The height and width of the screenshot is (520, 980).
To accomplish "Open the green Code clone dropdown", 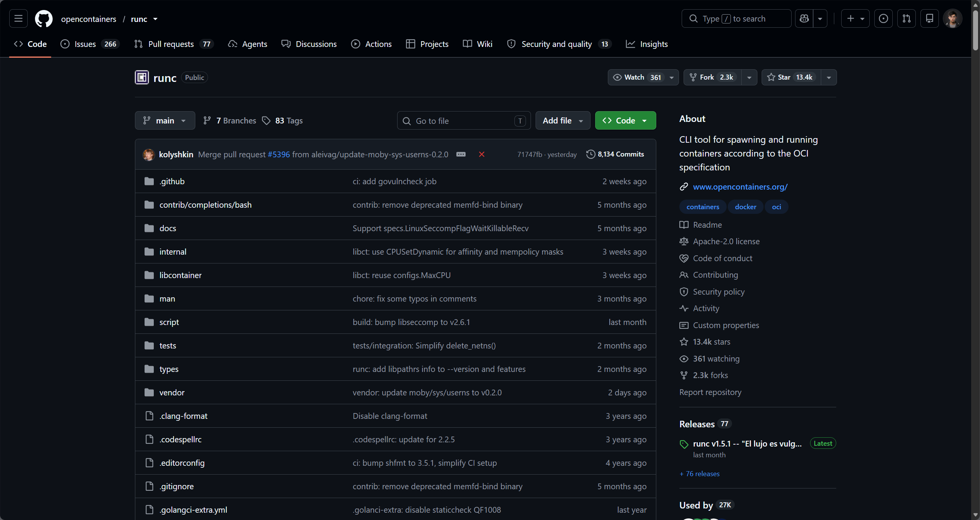I will pos(626,121).
